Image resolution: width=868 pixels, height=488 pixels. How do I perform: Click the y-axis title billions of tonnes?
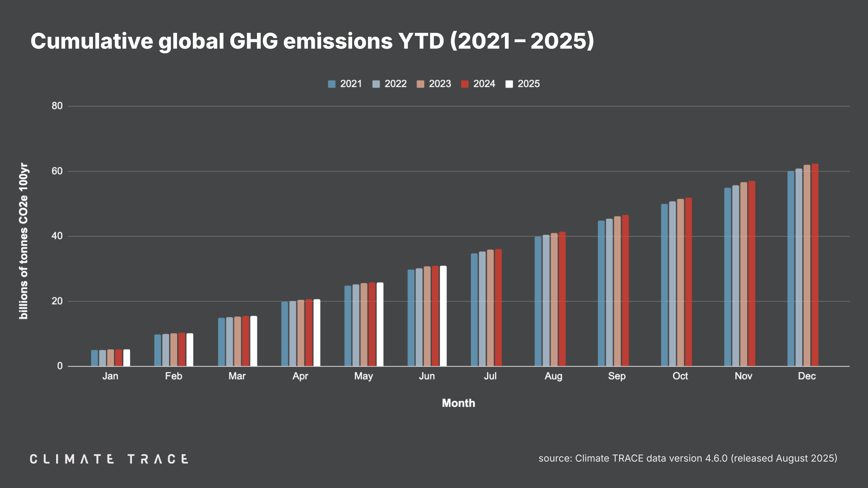tap(23, 241)
